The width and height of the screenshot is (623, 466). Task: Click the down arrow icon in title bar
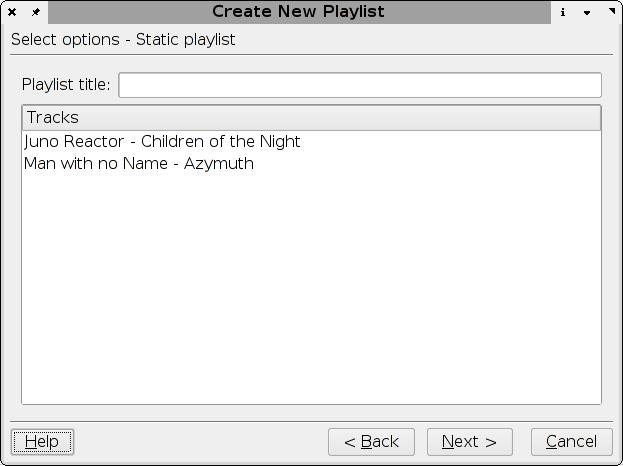(x=587, y=12)
